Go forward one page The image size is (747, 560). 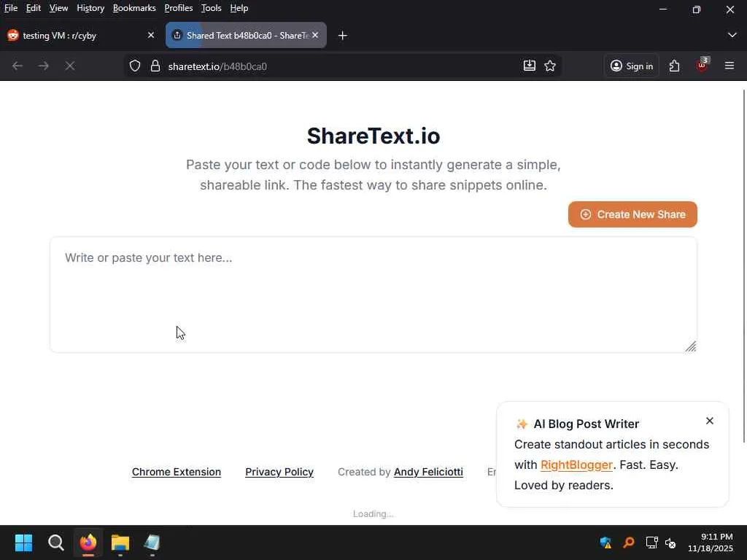click(x=43, y=66)
